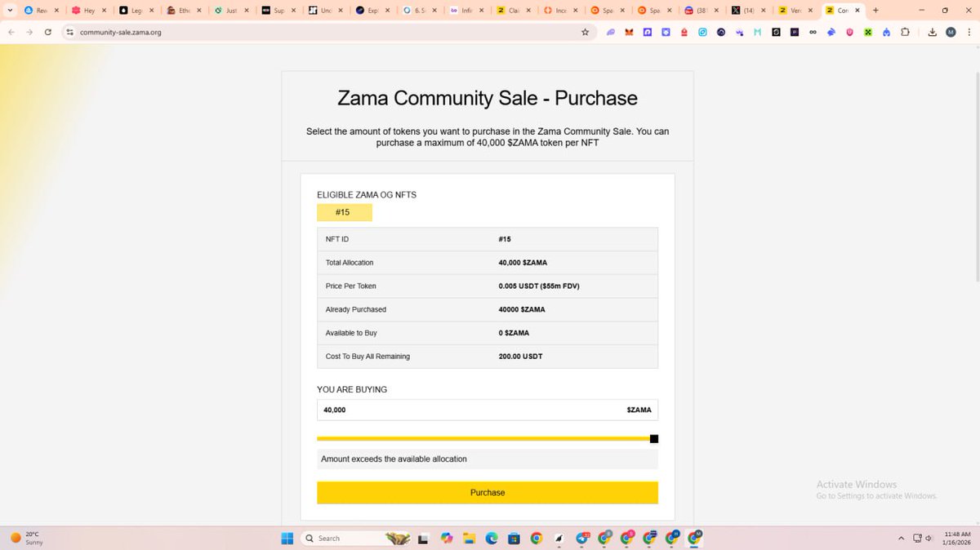
Task: Switch to the 'Ethe' tab
Action: [x=183, y=11]
